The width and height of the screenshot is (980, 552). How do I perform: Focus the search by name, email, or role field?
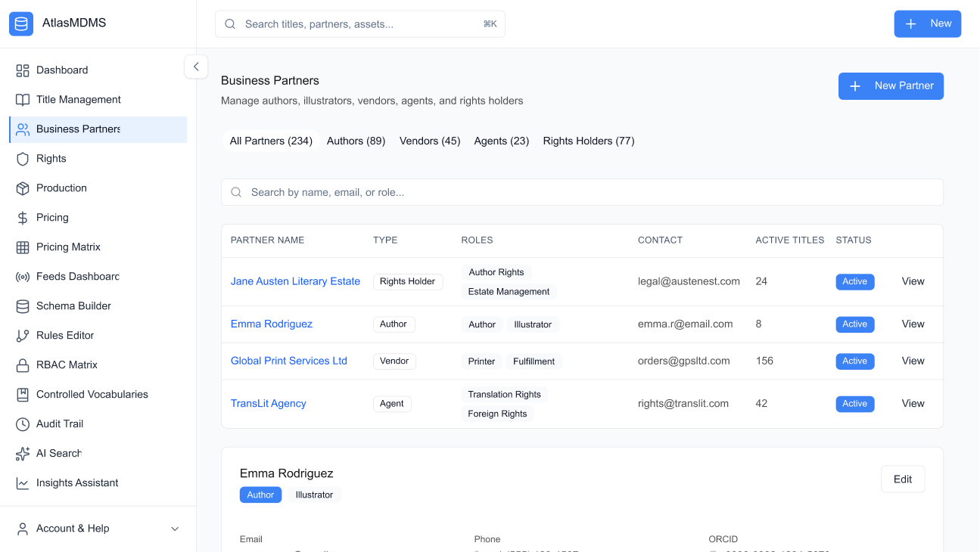[582, 192]
